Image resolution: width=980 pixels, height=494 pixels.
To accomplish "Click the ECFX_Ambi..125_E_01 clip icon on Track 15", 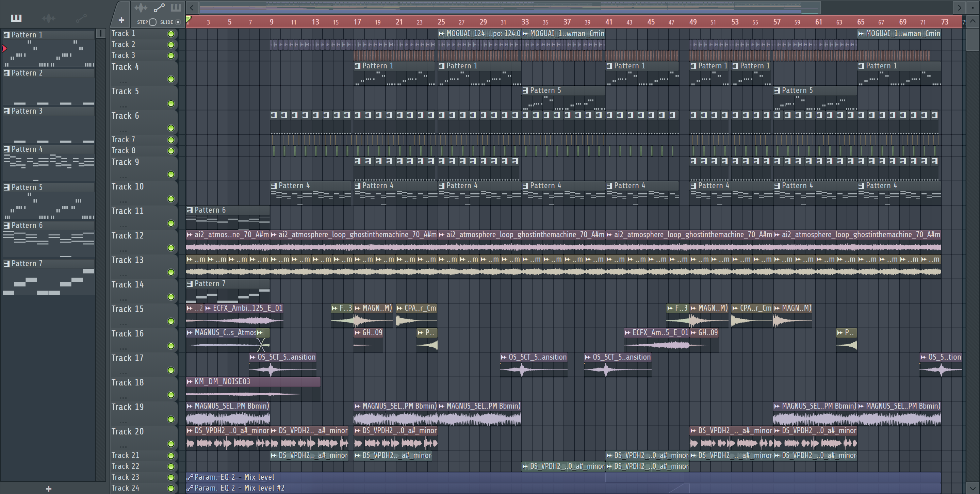I will coord(208,308).
